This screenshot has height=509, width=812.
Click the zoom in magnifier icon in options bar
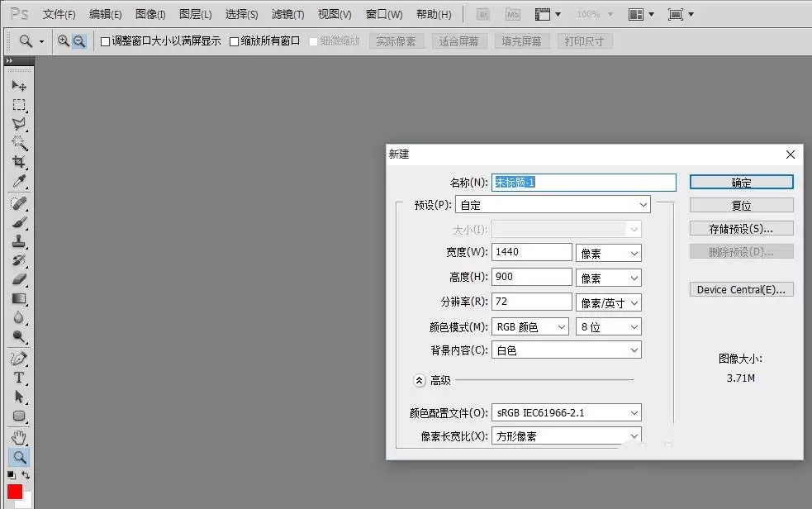click(64, 40)
